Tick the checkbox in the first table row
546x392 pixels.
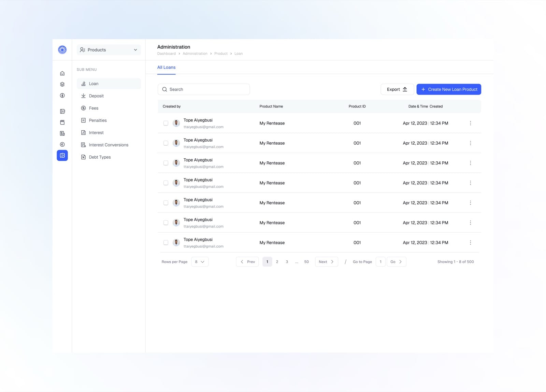(166, 123)
